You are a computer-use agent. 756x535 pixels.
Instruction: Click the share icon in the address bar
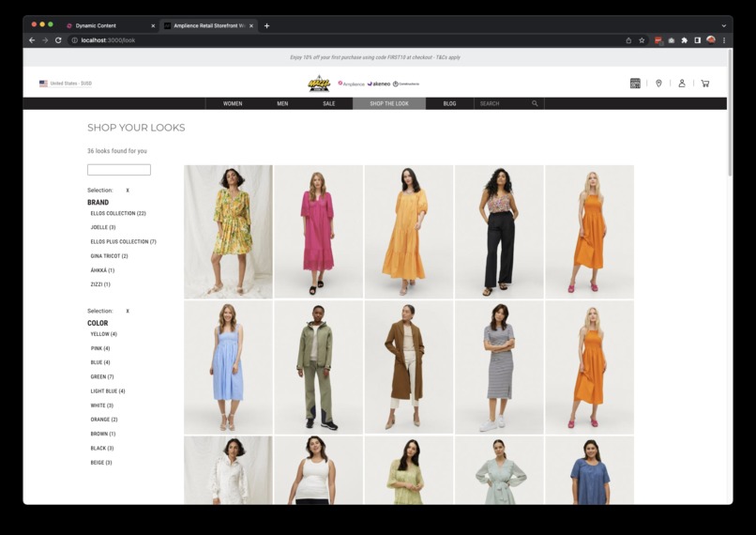[x=628, y=40]
